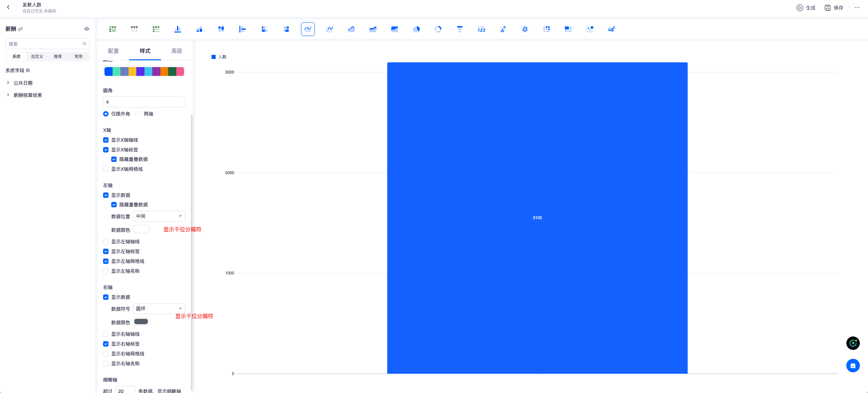The height and width of the screenshot is (393, 868).
Task: Pick the stacked horizontal bar chart icon
Action: 264,29
